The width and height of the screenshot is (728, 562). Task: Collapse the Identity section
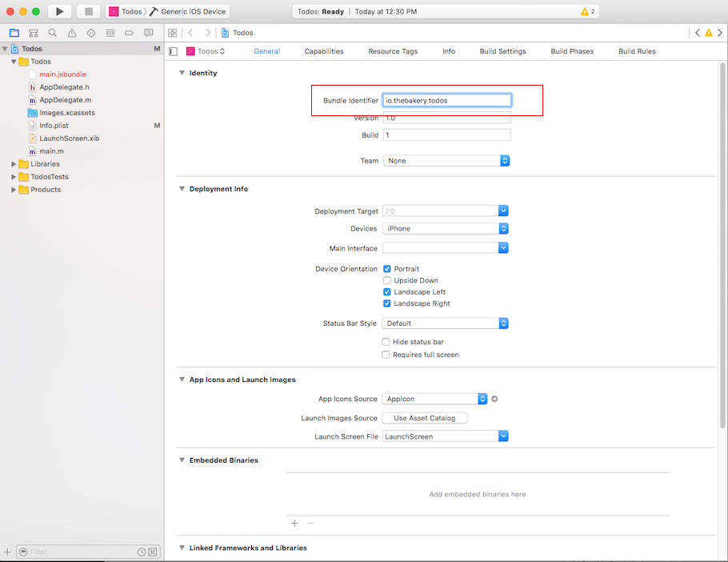tap(182, 73)
